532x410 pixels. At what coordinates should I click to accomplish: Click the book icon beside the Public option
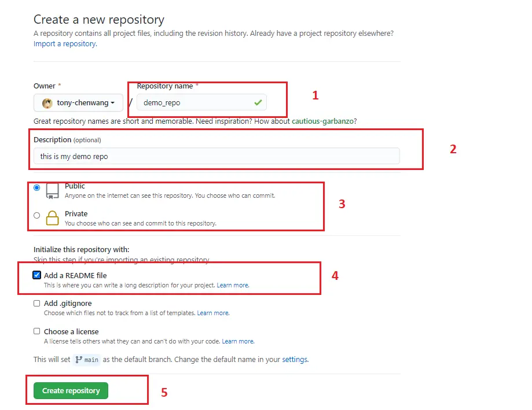(x=53, y=191)
